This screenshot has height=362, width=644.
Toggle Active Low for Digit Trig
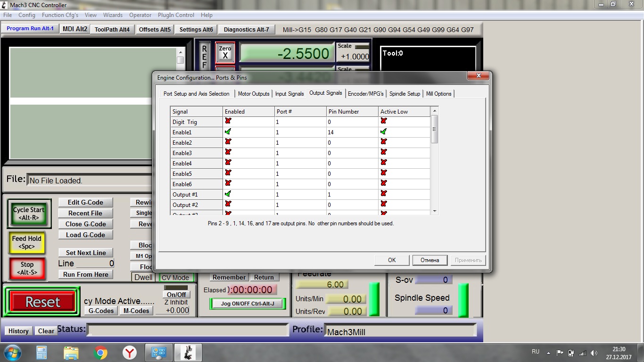tap(384, 122)
